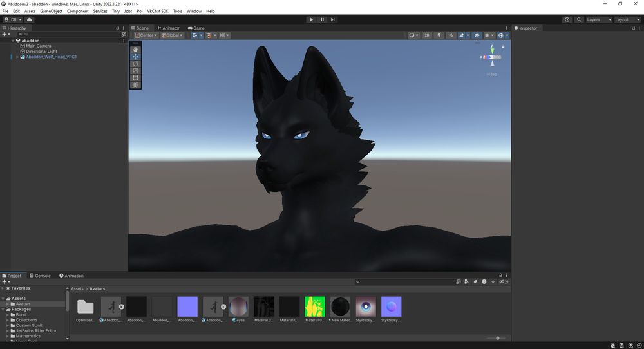Toggle grid visibility button
Viewport: 644px width, 349px height.
pyautogui.click(x=194, y=35)
